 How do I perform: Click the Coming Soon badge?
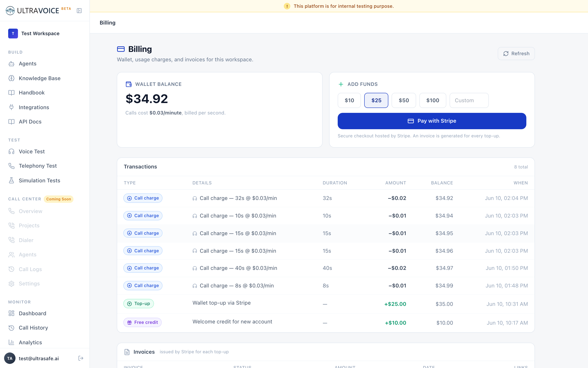[59, 199]
